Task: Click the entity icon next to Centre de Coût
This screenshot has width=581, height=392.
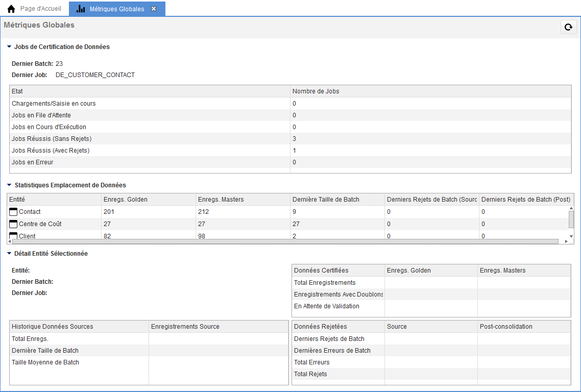Action: pyautogui.click(x=13, y=224)
